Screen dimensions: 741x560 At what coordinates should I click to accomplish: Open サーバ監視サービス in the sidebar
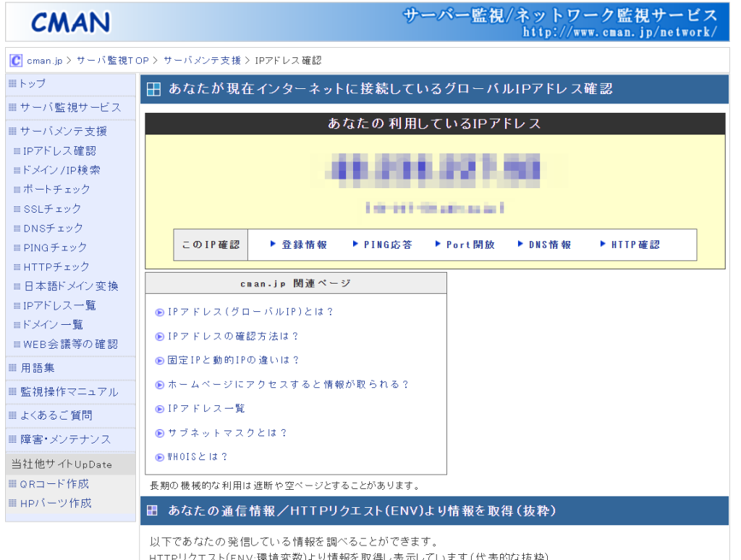[x=70, y=108]
